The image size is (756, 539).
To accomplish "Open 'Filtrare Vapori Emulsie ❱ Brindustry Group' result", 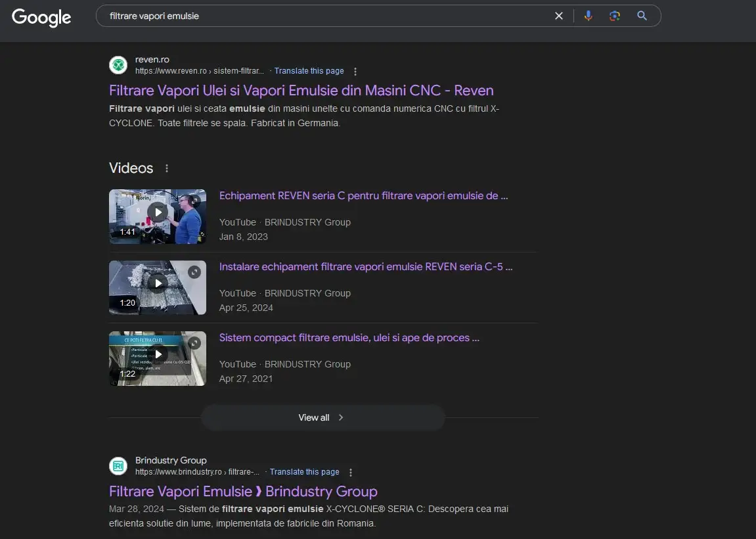I will 243,492.
